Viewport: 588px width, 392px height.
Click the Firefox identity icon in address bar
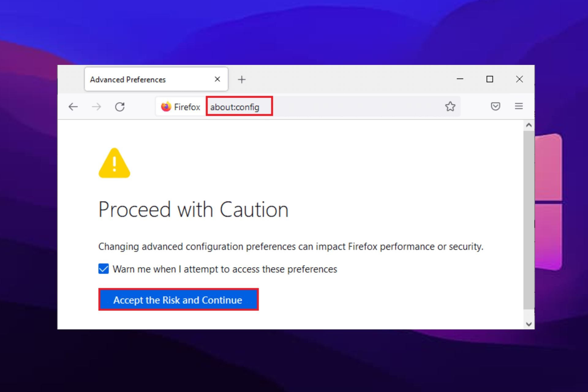[180, 107]
